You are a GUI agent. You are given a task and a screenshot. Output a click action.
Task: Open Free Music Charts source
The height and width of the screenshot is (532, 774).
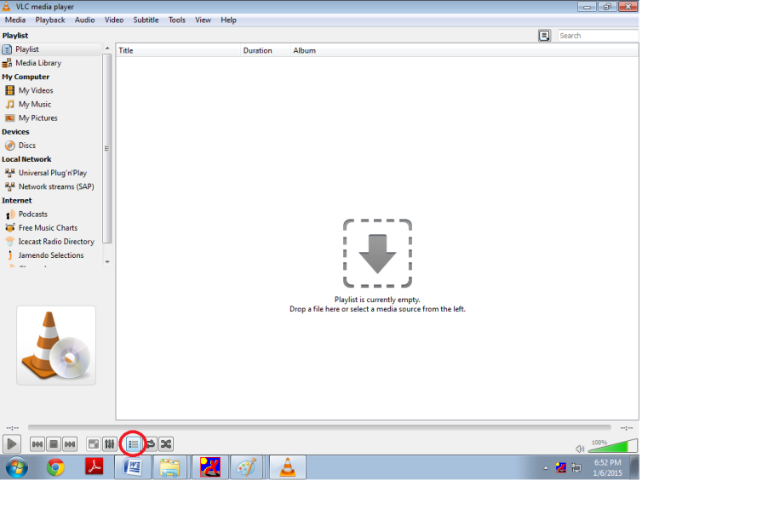pos(48,228)
